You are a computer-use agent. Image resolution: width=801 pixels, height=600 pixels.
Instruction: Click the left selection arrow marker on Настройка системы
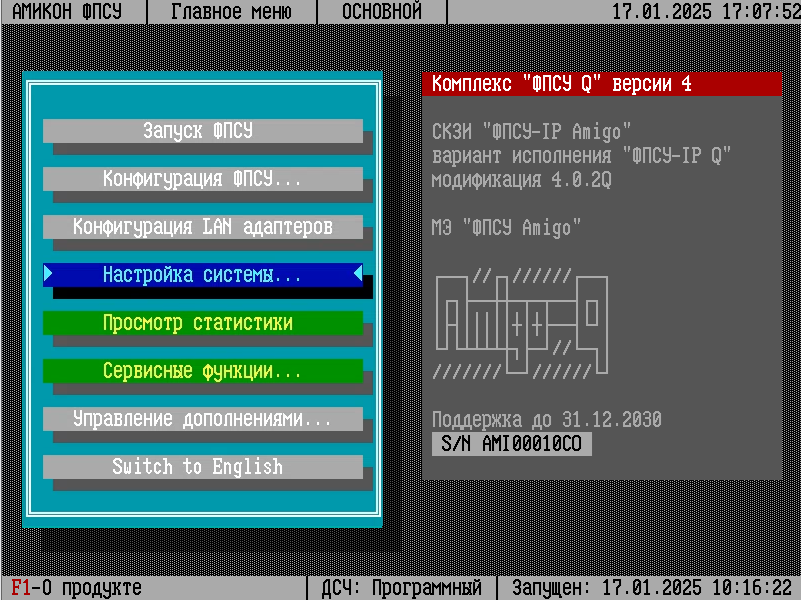pos(49,275)
